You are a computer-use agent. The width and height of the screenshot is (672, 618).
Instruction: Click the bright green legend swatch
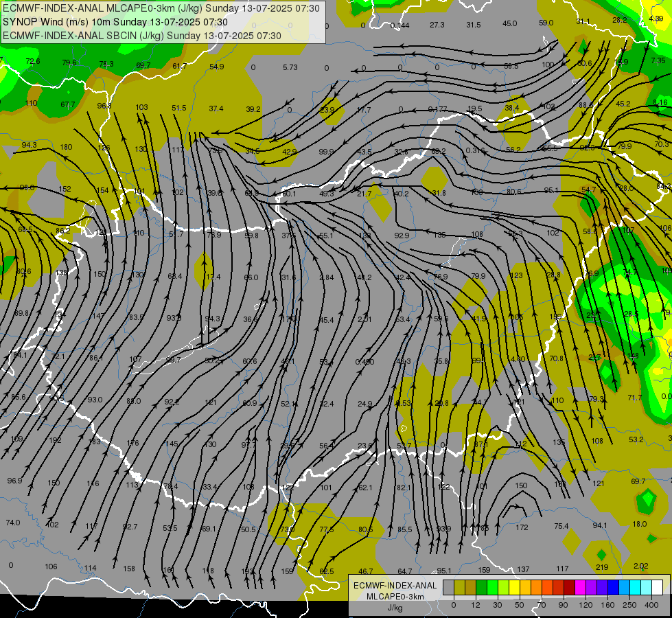[493, 588]
